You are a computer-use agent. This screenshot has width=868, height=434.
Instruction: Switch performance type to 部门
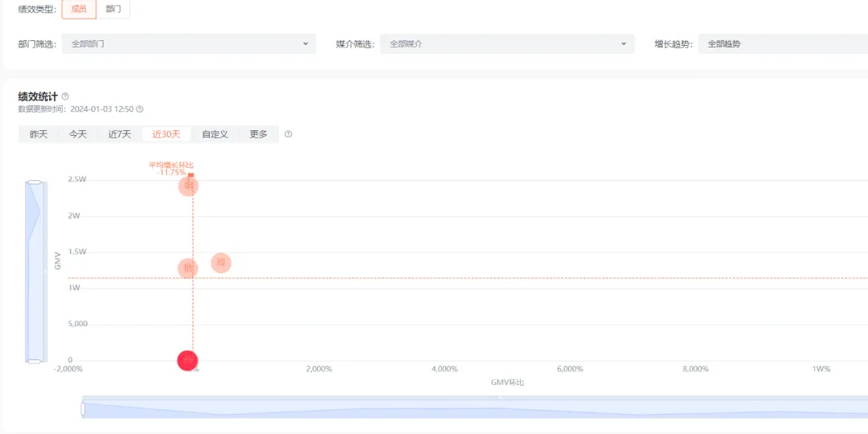point(113,9)
